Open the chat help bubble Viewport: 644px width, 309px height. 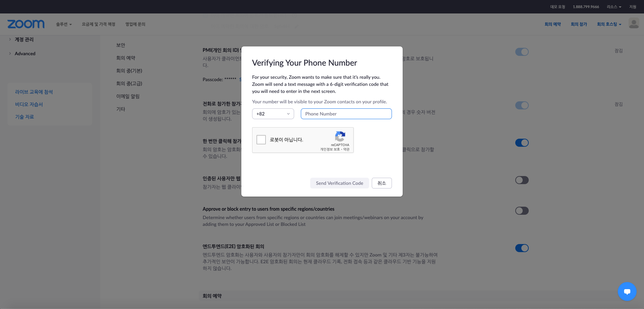pyautogui.click(x=627, y=291)
